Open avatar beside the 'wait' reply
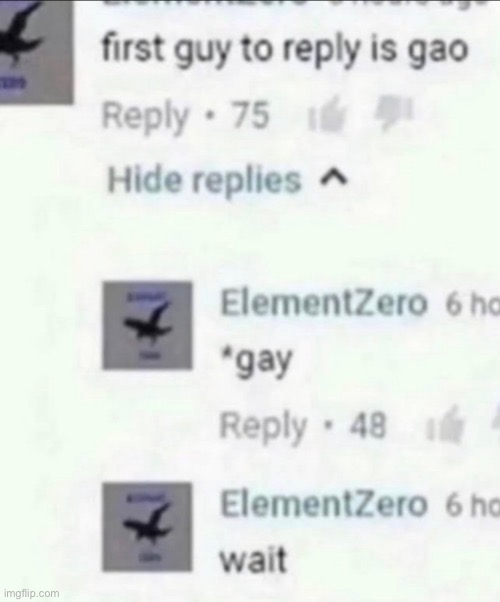The image size is (500, 602). tap(147, 527)
